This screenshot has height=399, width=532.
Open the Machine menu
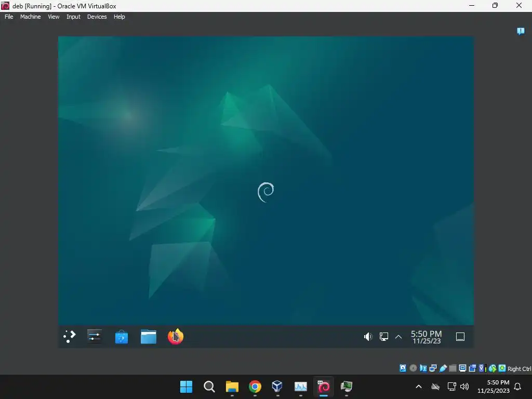(x=30, y=17)
